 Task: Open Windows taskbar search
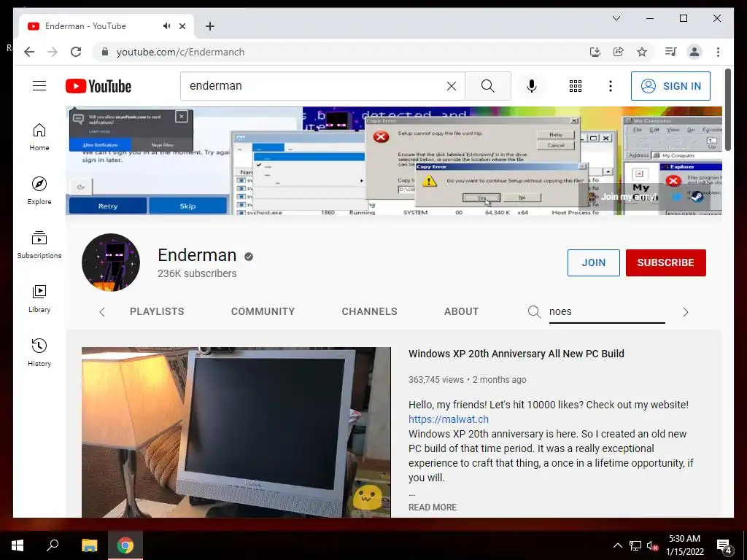tap(53, 545)
